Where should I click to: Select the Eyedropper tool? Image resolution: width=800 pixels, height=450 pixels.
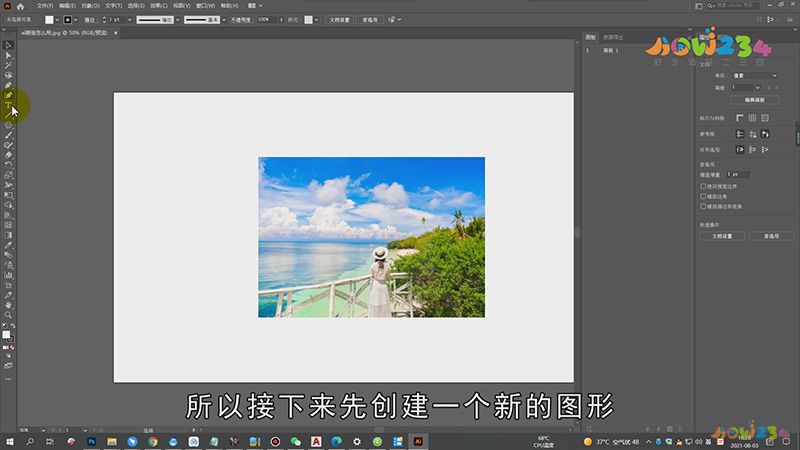[8, 245]
